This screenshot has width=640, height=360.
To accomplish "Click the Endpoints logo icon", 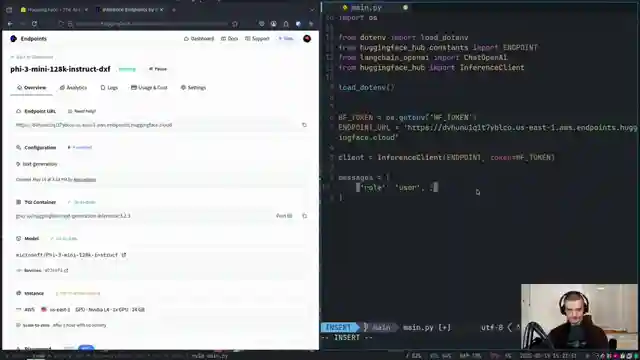I will (13, 38).
